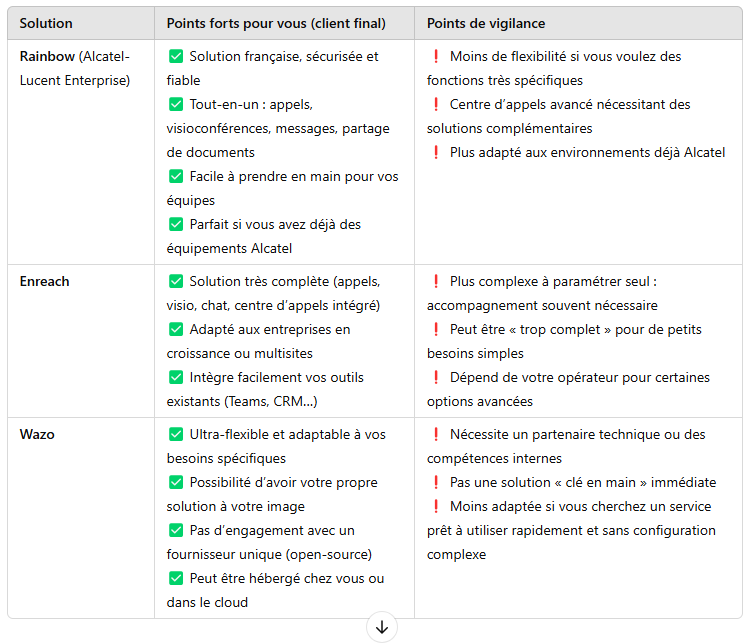752x643 pixels.
Task: Click the exclamation icon before "Peut être « trop complet »"
Action: click(436, 330)
